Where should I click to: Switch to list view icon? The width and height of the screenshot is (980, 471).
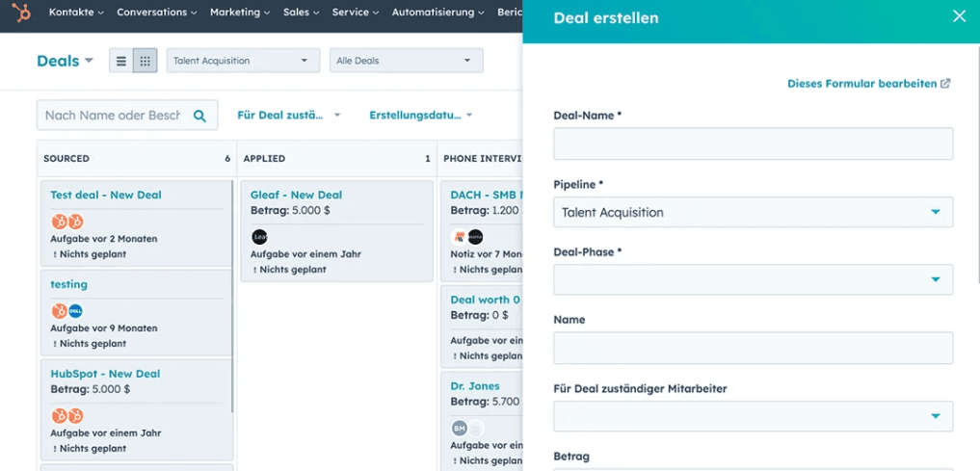120,61
